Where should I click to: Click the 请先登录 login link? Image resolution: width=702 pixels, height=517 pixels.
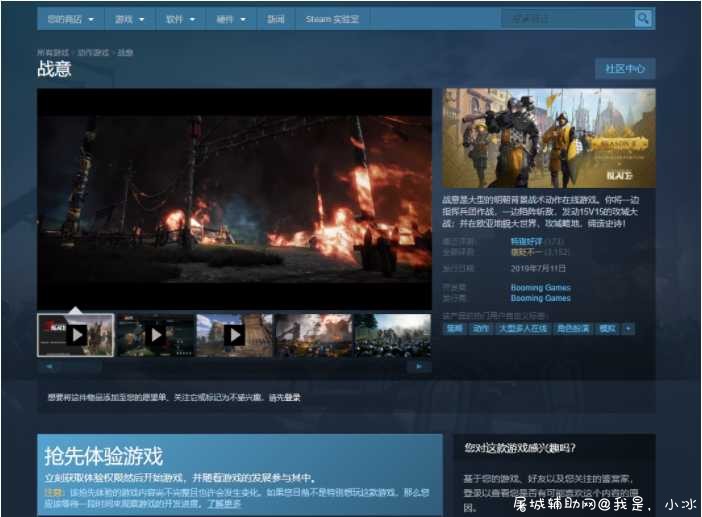coord(285,397)
